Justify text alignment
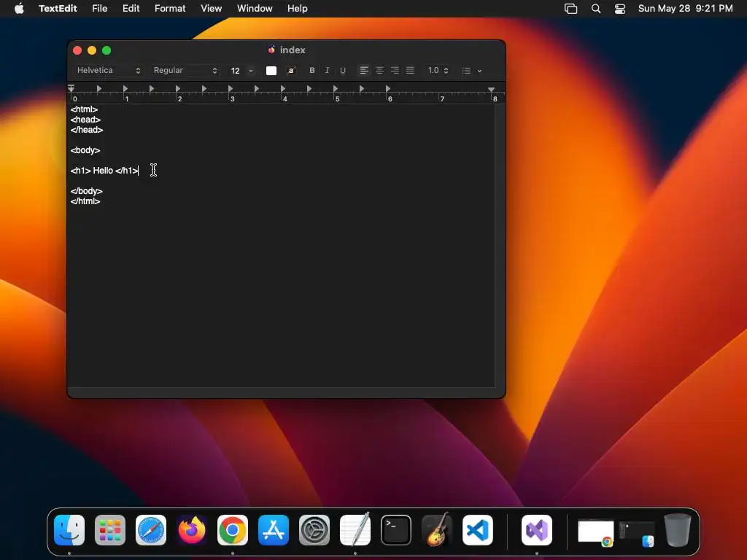The height and width of the screenshot is (560, 747). (x=410, y=71)
